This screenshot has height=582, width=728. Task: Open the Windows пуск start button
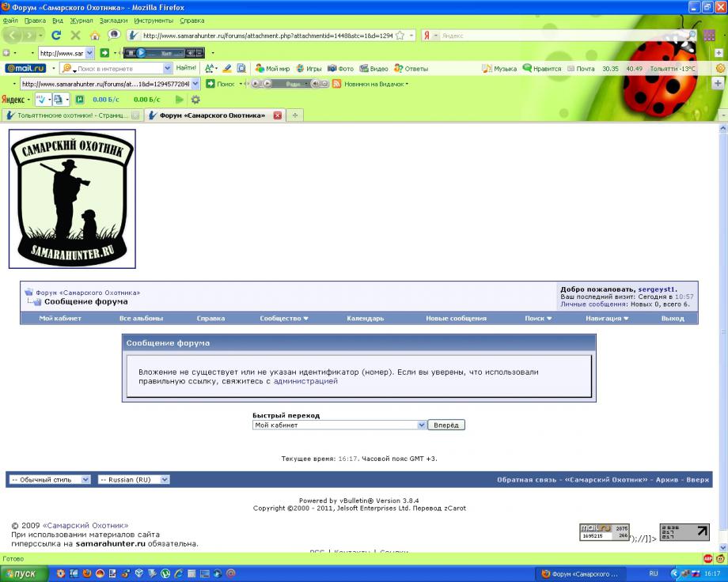tap(24, 573)
